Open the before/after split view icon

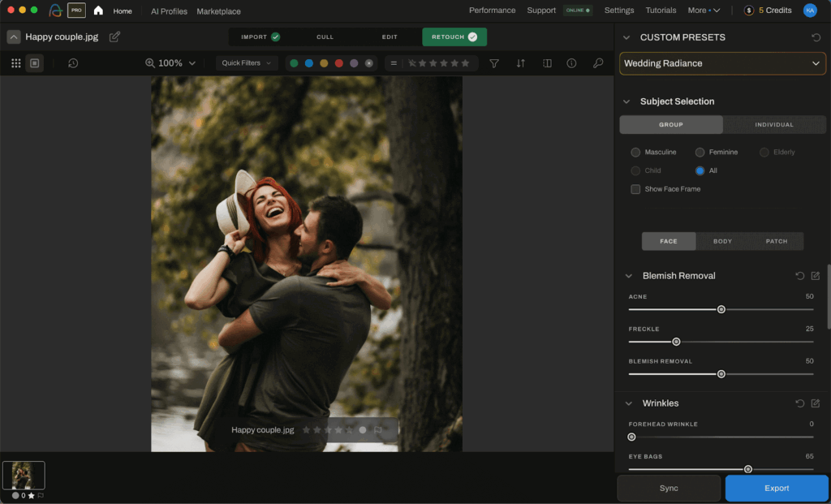coord(546,62)
